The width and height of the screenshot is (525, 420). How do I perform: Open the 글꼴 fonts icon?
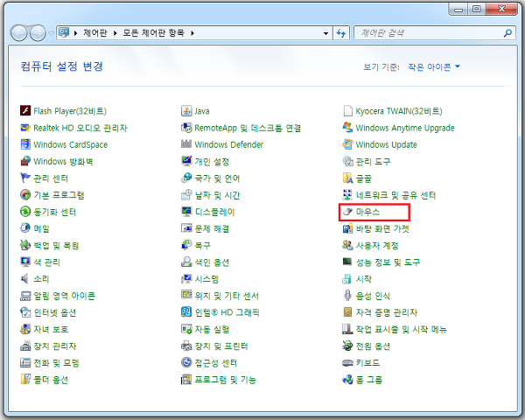(348, 178)
